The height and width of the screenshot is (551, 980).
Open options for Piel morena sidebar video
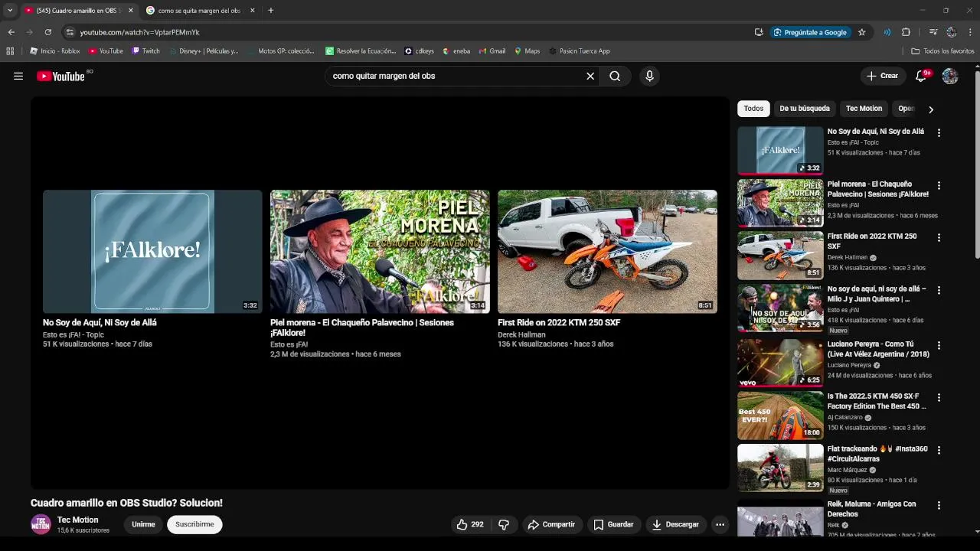[x=939, y=186]
